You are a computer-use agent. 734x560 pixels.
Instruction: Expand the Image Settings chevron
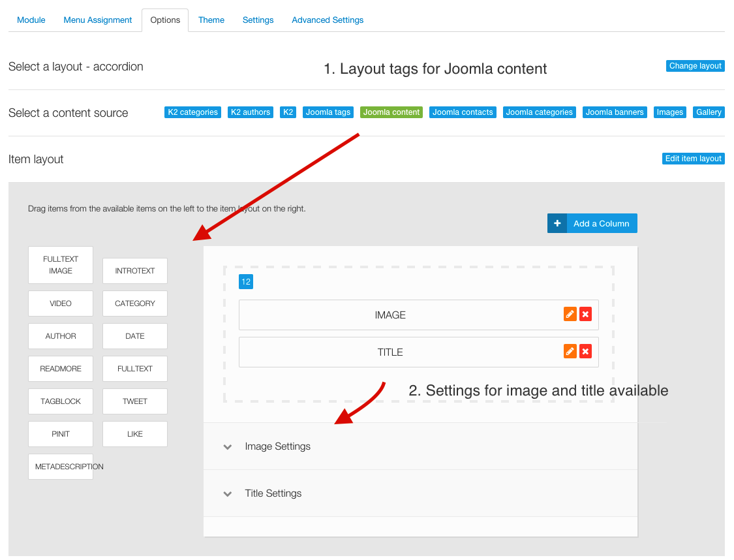(228, 446)
